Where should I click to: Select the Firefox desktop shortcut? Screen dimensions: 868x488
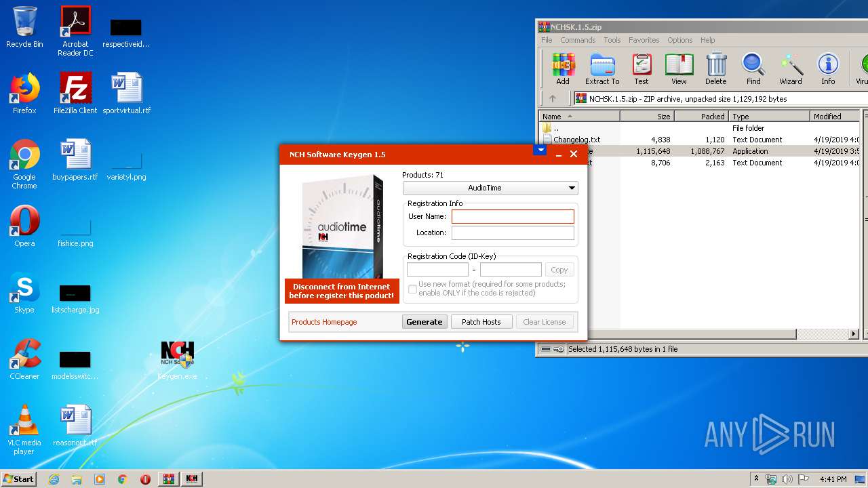coord(24,94)
